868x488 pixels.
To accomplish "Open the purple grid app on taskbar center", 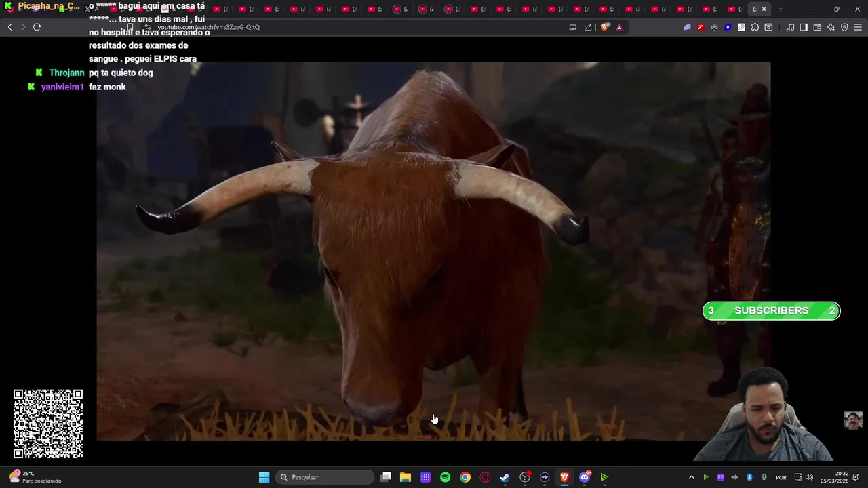I will [x=425, y=477].
